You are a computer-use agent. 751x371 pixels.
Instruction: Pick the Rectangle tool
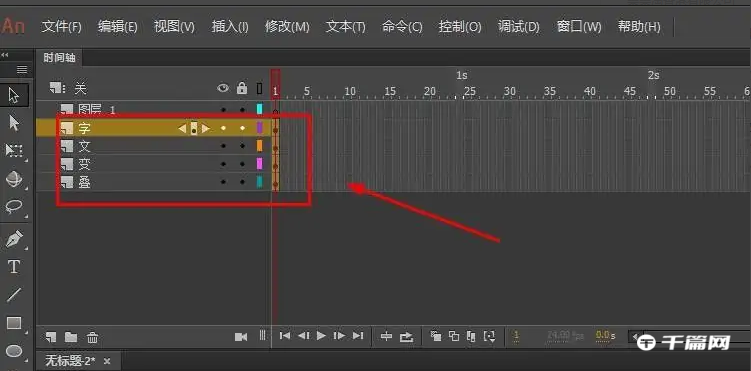coord(14,324)
